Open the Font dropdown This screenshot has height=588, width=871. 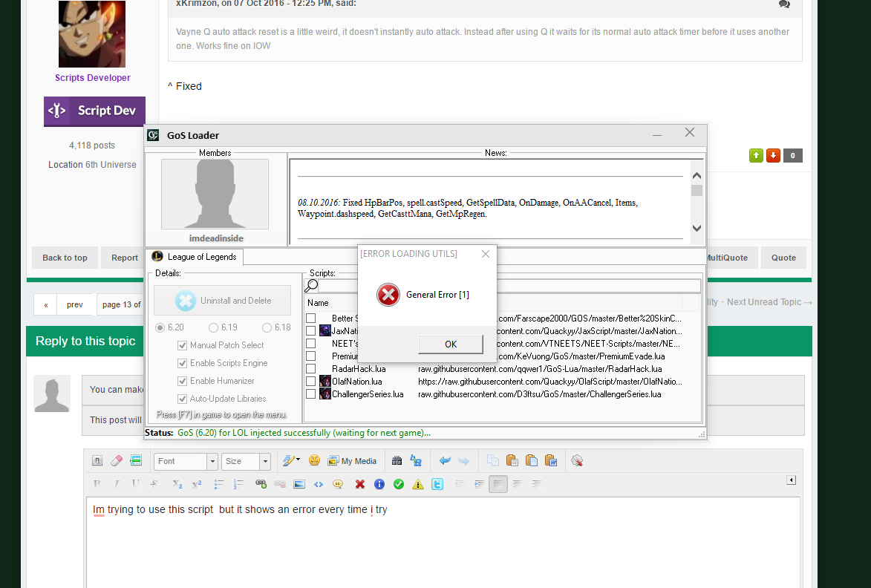coord(186,461)
